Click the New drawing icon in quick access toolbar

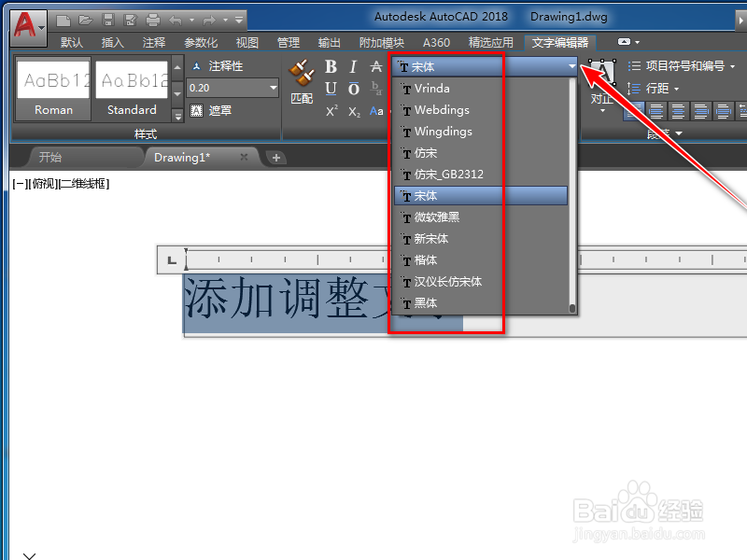coord(63,21)
